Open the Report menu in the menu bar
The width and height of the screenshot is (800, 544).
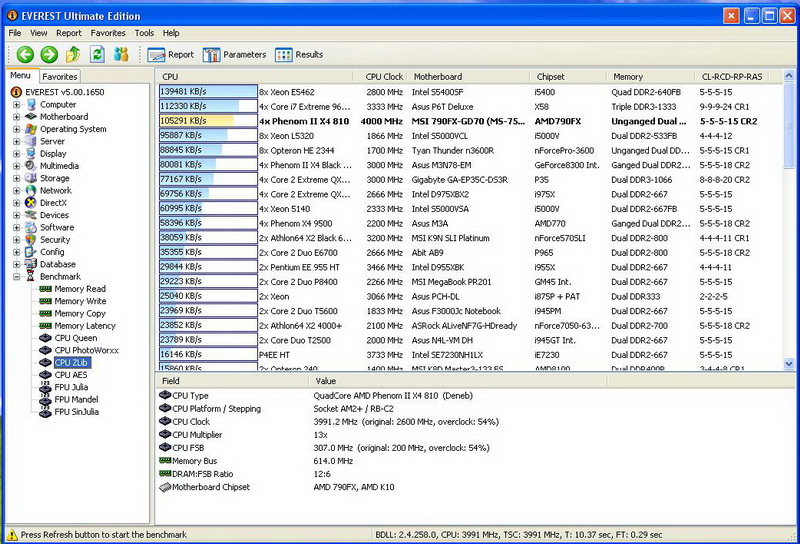[x=69, y=33]
